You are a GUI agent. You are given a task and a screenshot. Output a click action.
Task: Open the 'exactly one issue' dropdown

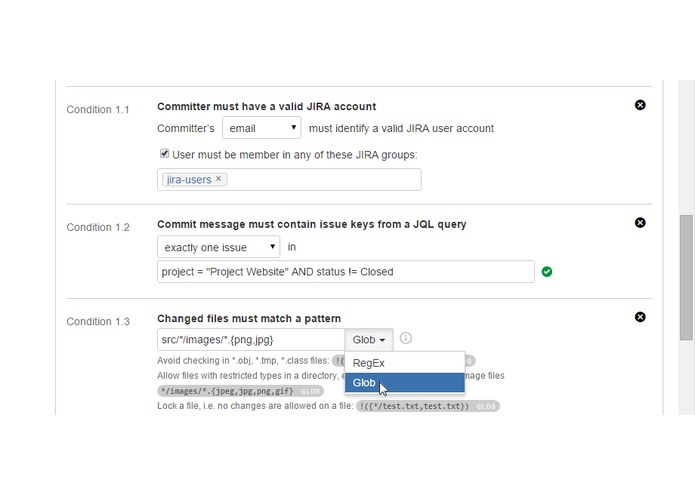pos(219,247)
